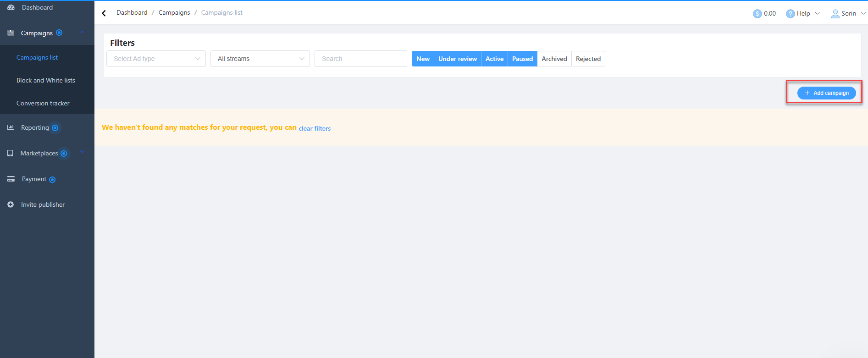Screen dimensions: 868x358
Task: Enable the Rejected status filter
Action: click(588, 59)
